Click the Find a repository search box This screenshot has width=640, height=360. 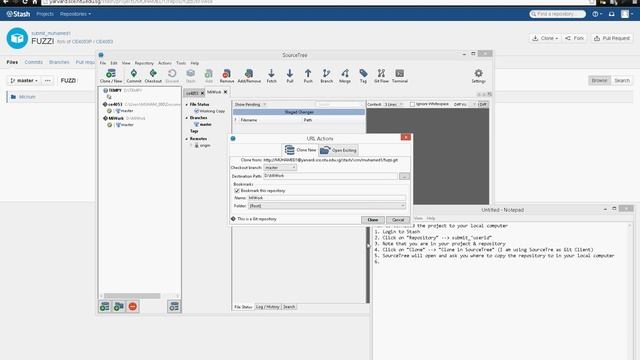(558, 14)
